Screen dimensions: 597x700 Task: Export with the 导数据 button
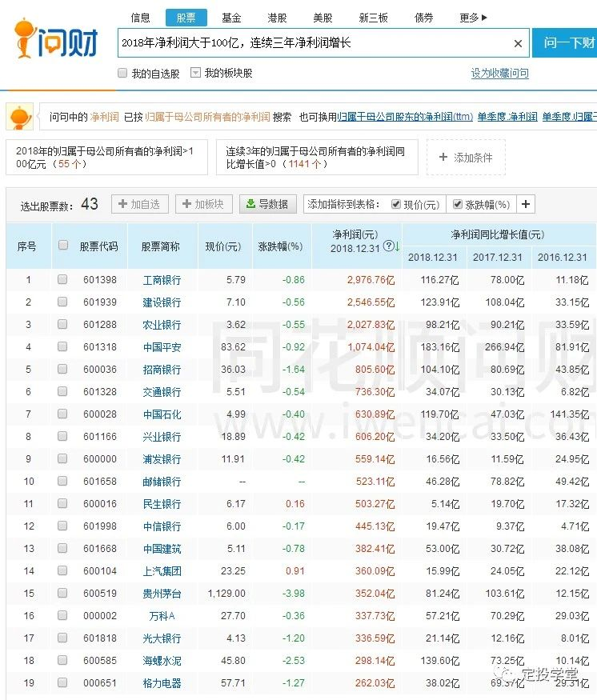[268, 204]
